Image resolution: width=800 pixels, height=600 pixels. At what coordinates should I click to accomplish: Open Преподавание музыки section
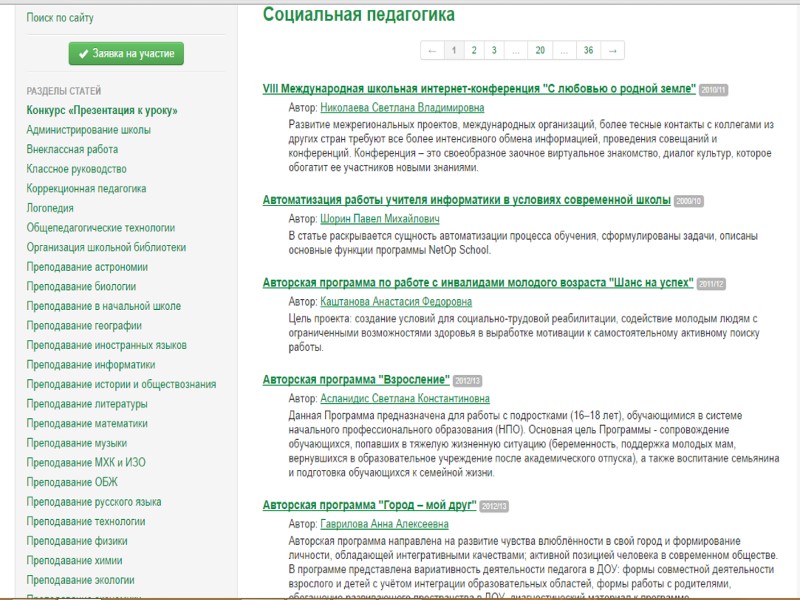pyautogui.click(x=77, y=443)
